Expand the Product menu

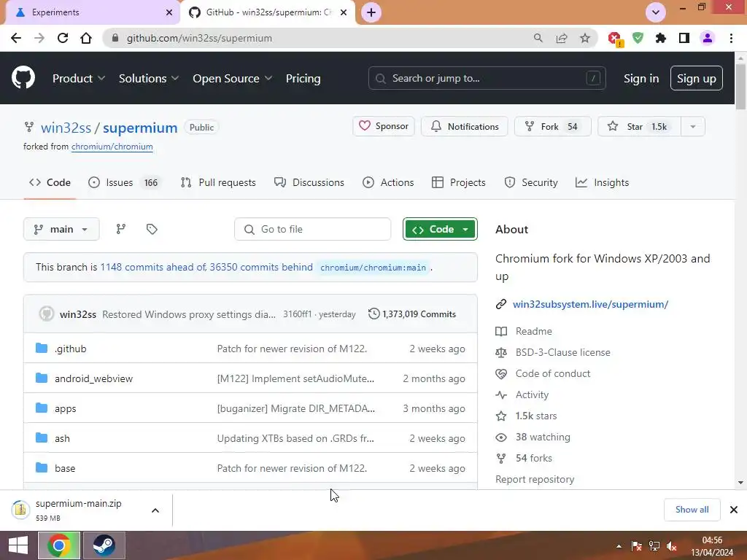point(79,78)
